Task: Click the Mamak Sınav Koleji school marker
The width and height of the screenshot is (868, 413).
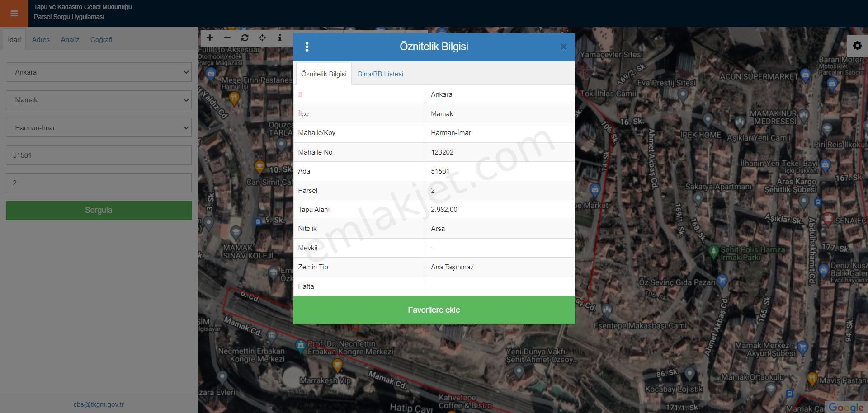Action: click(x=236, y=233)
